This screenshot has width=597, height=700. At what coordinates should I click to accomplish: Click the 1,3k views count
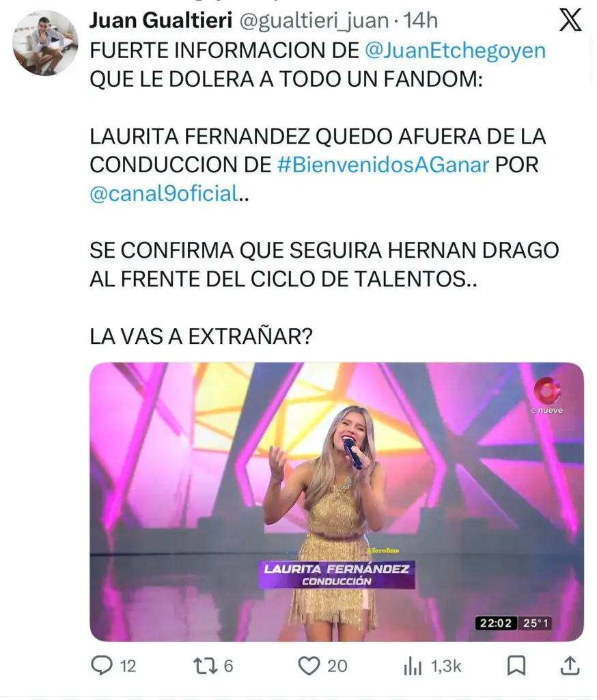click(446, 666)
